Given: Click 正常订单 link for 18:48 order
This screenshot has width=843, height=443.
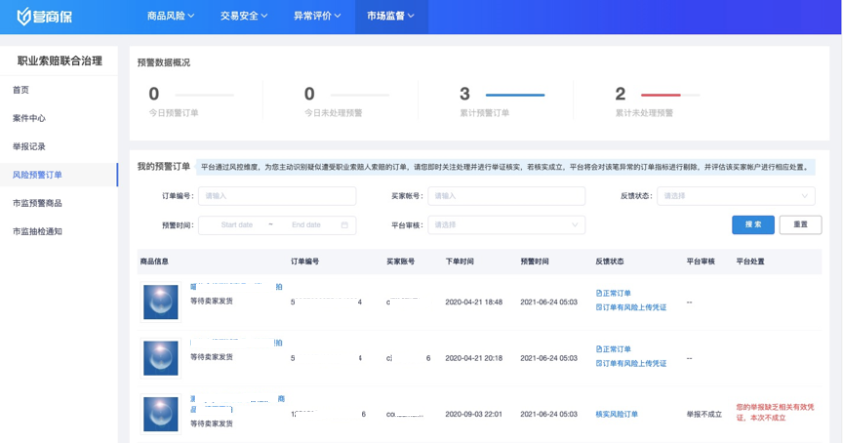Looking at the screenshot, I should tap(613, 294).
